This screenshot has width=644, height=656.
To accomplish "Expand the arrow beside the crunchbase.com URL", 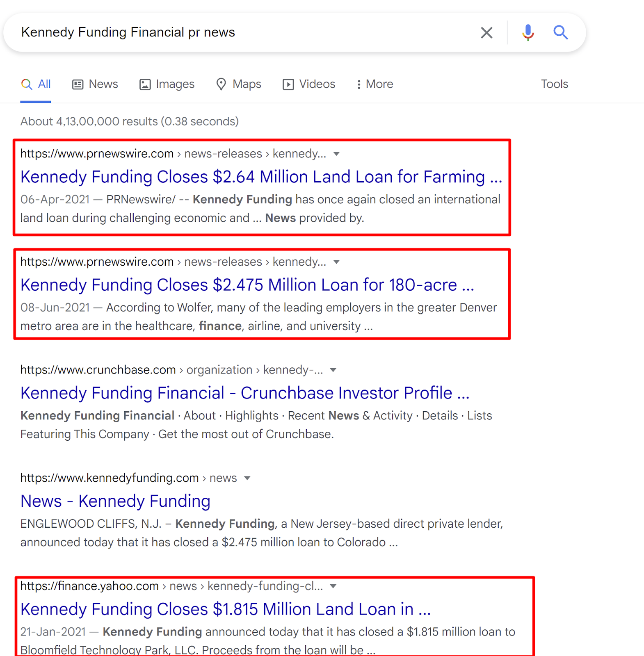I will (x=333, y=370).
